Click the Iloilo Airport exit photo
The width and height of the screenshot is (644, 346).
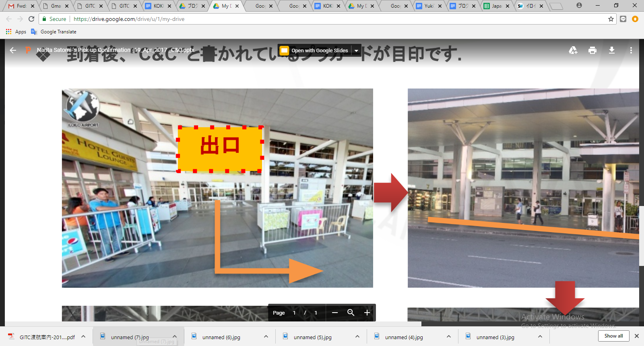pos(217,188)
